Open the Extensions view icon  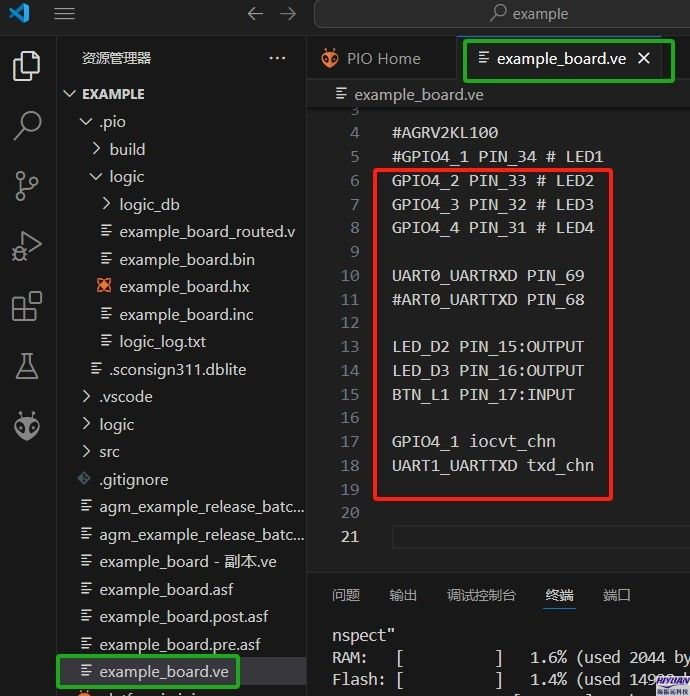tap(27, 307)
